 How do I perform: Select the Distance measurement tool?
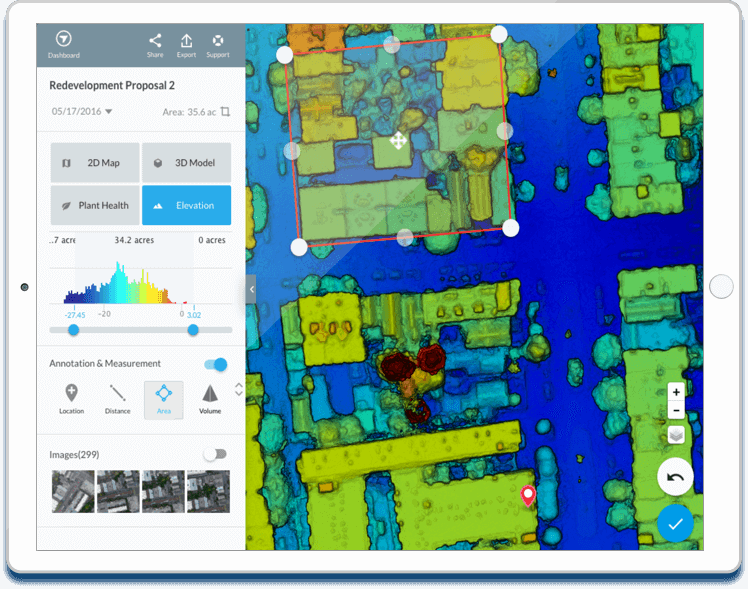click(x=118, y=395)
